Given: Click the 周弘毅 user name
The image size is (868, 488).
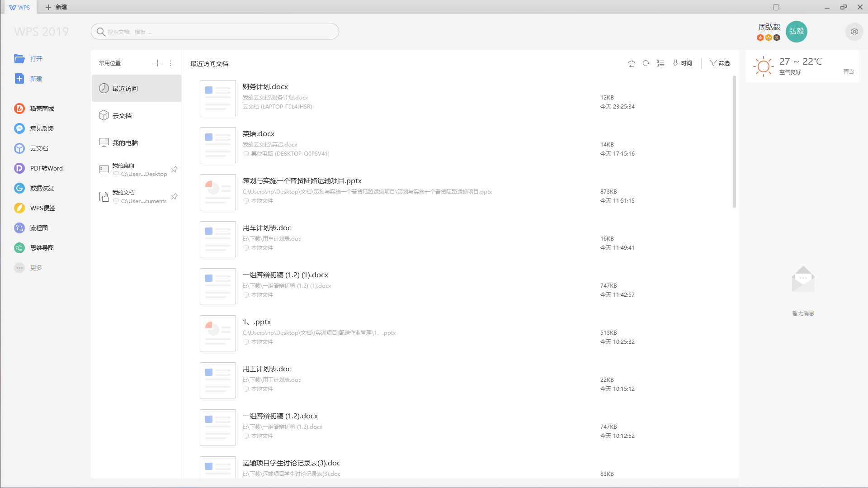Looking at the screenshot, I should tap(769, 27).
